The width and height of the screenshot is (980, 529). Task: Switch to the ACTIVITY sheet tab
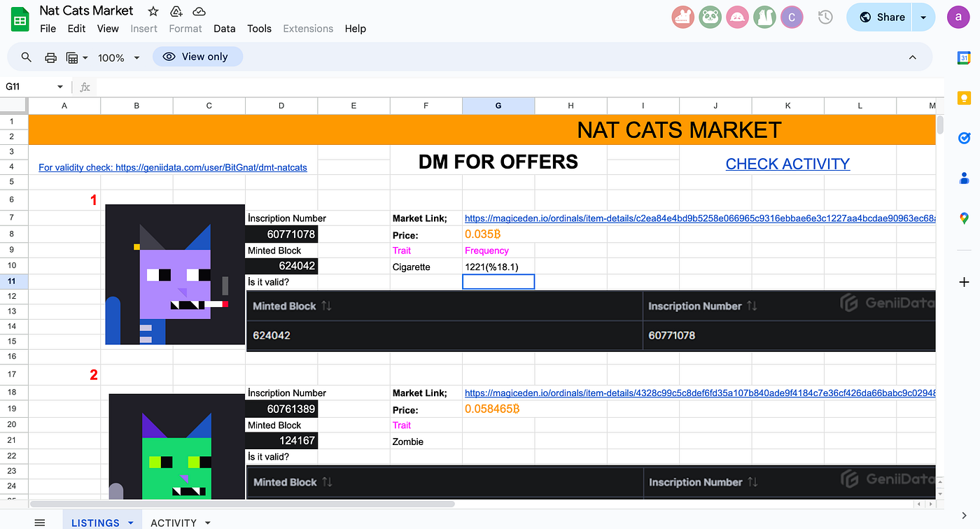(x=173, y=523)
